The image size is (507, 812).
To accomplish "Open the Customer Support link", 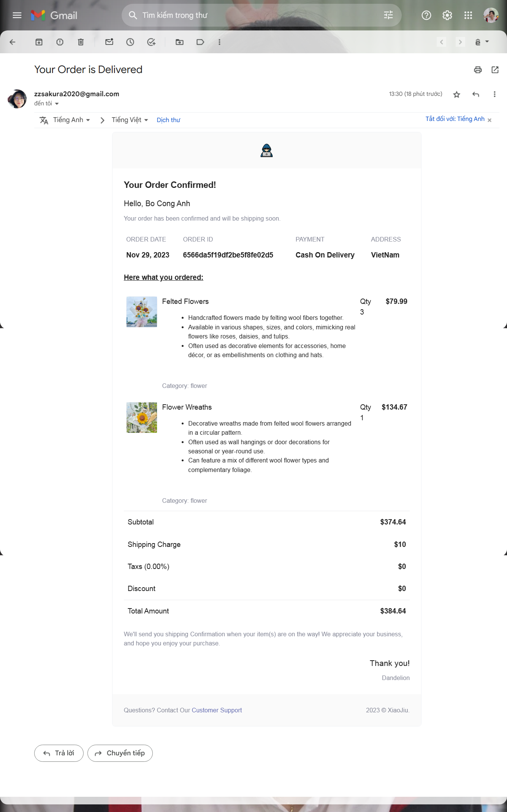I will (217, 710).
